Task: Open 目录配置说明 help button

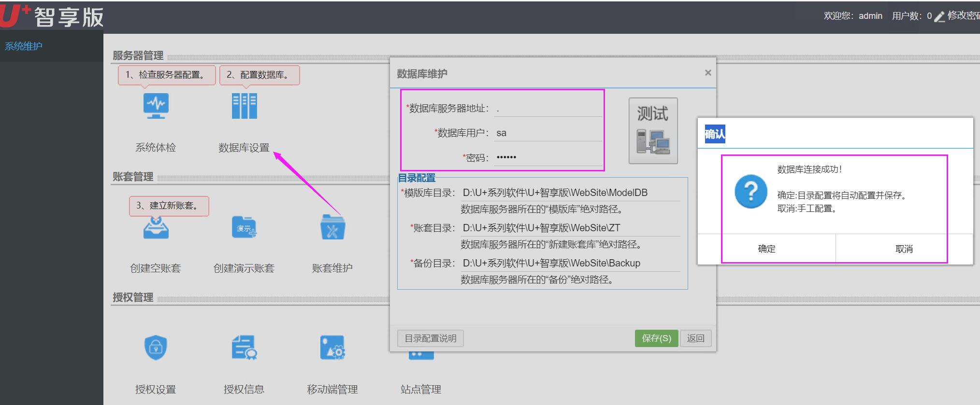Action: (430, 338)
